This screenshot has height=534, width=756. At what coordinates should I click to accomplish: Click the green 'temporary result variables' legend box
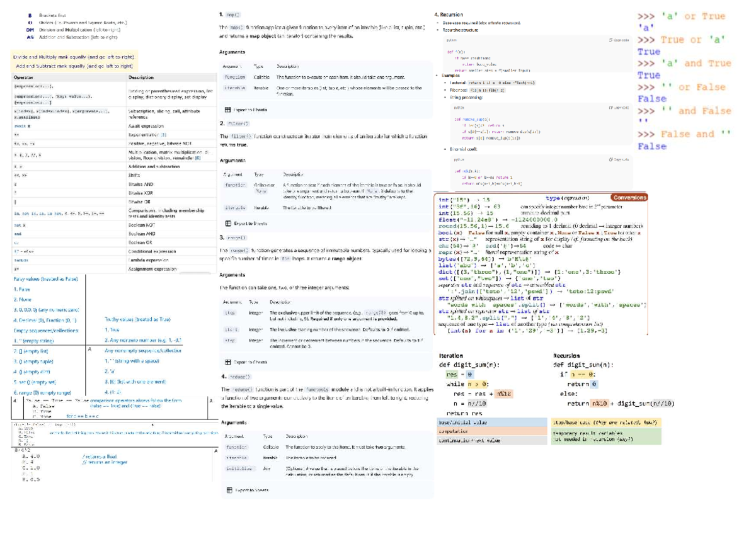point(606,436)
